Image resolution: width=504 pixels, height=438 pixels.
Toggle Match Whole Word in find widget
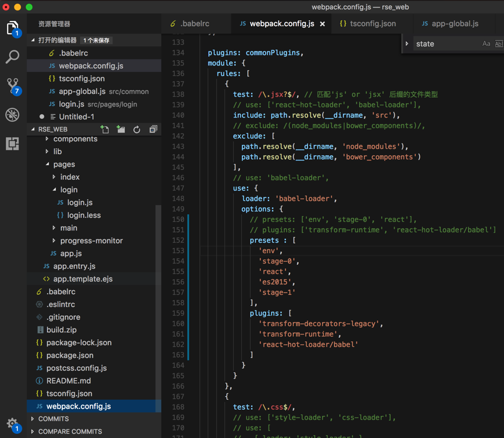[498, 44]
